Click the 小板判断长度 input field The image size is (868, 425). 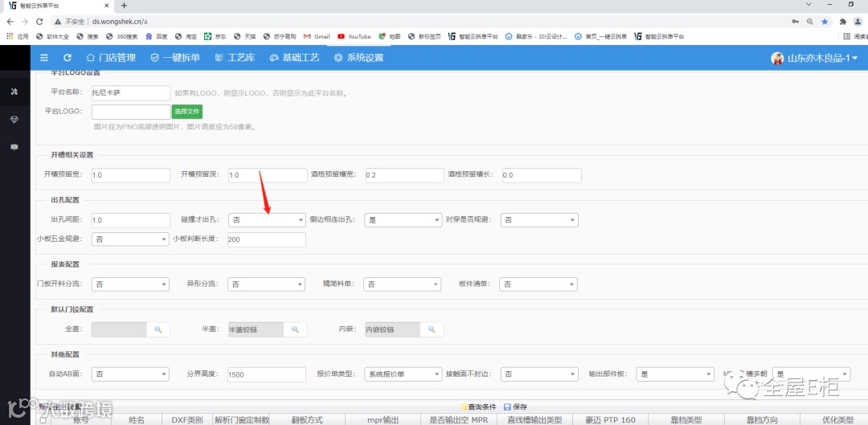click(x=267, y=239)
